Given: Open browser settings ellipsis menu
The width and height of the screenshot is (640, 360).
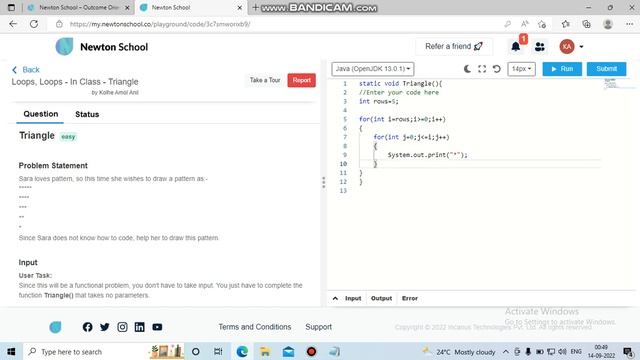Looking at the screenshot, I should pyautogui.click(x=629, y=24).
